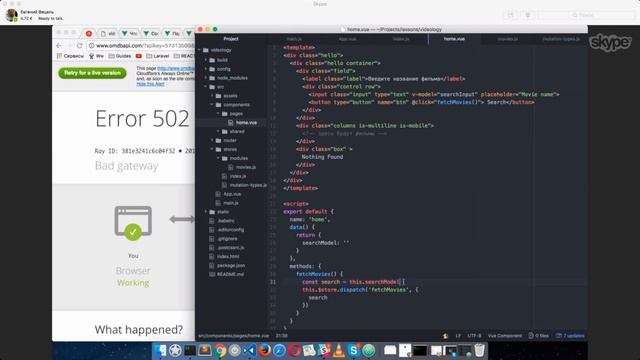The image size is (640, 360).
Task: Click the Chrome address bar URL
Action: pyautogui.click(x=145, y=46)
